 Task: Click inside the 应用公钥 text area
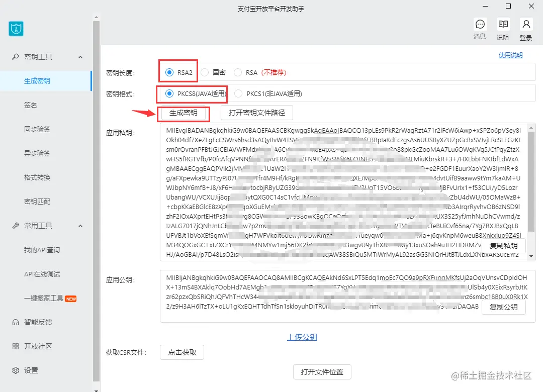click(347, 297)
